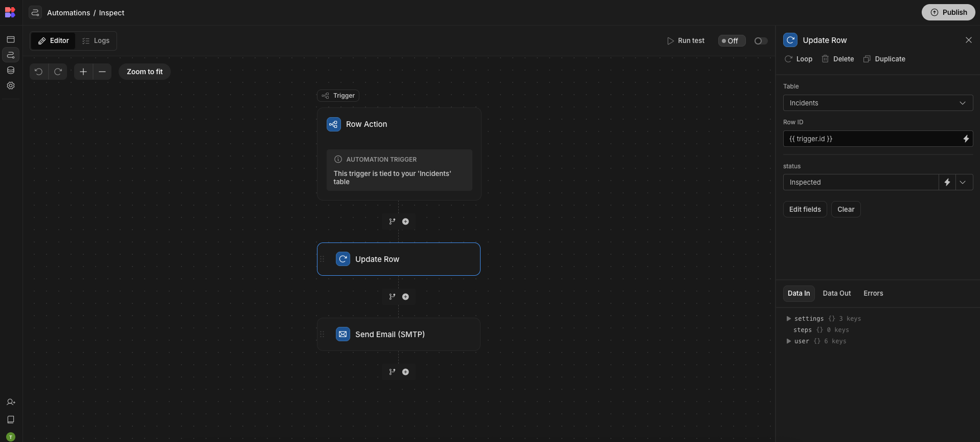Click the AUTOMATION TRIGGER info icon
Viewport: 980px width, 442px height.
(338, 159)
